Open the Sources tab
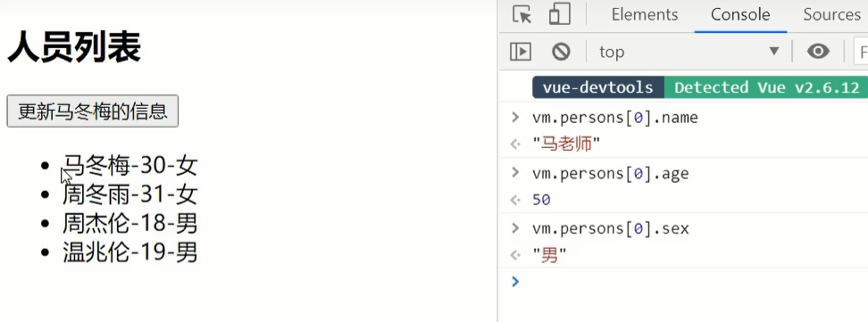The width and height of the screenshot is (868, 322). (832, 14)
